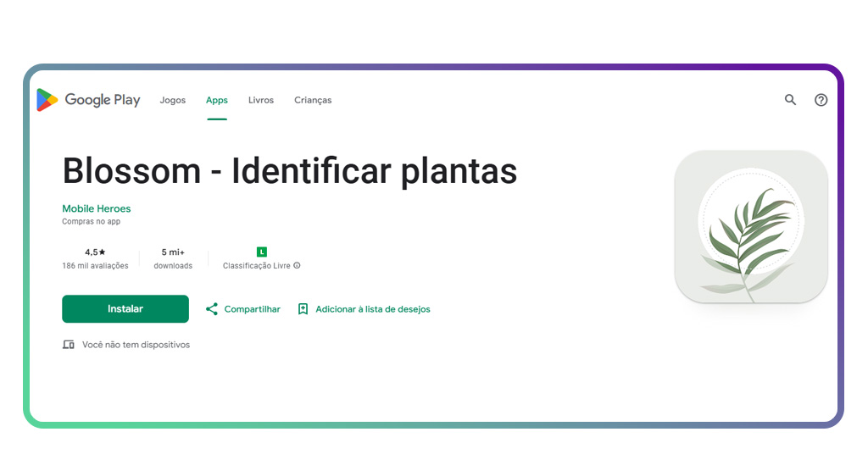This screenshot has height=454, width=868.
Task: Click the devices icon near Você não tem dispositivos
Action: point(68,345)
